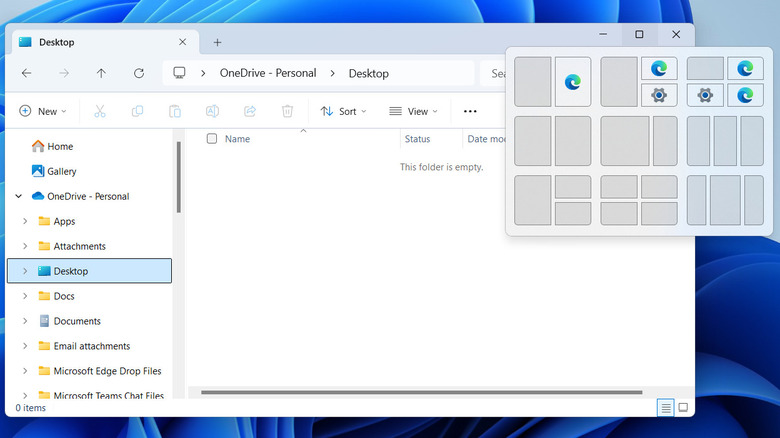The image size is (780, 438).
Task: Click the Cut scissors icon
Action: [100, 111]
